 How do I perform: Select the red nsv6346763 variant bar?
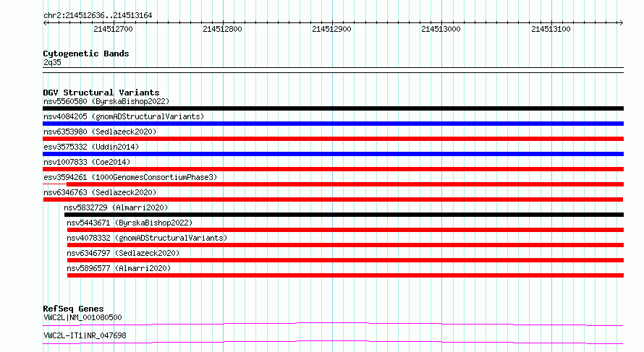click(x=333, y=199)
